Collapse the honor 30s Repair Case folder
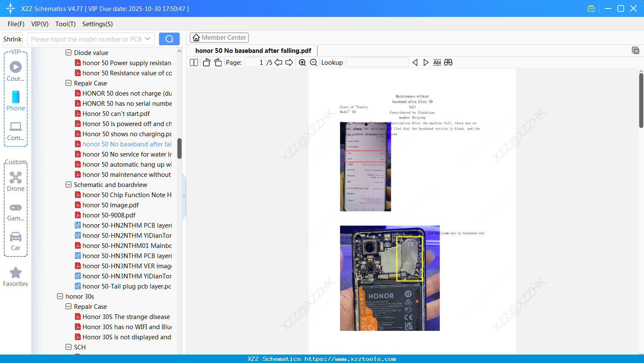 [x=69, y=307]
